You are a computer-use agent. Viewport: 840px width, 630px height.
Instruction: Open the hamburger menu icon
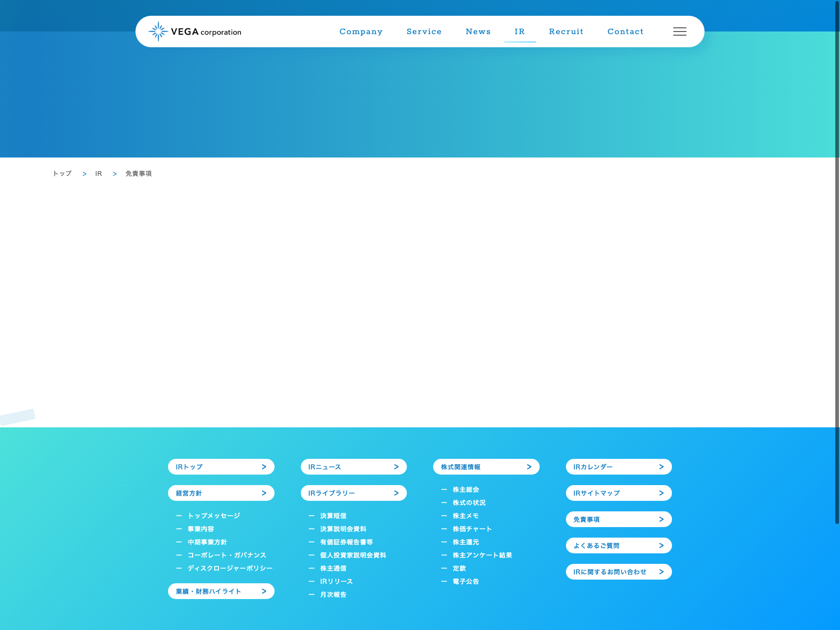(x=679, y=31)
